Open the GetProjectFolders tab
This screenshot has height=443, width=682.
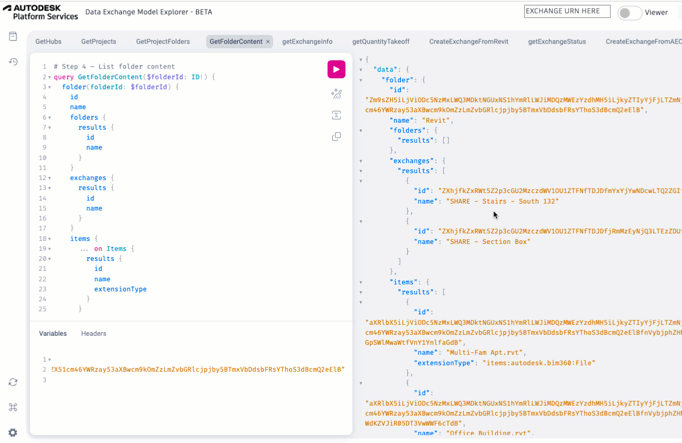(163, 42)
